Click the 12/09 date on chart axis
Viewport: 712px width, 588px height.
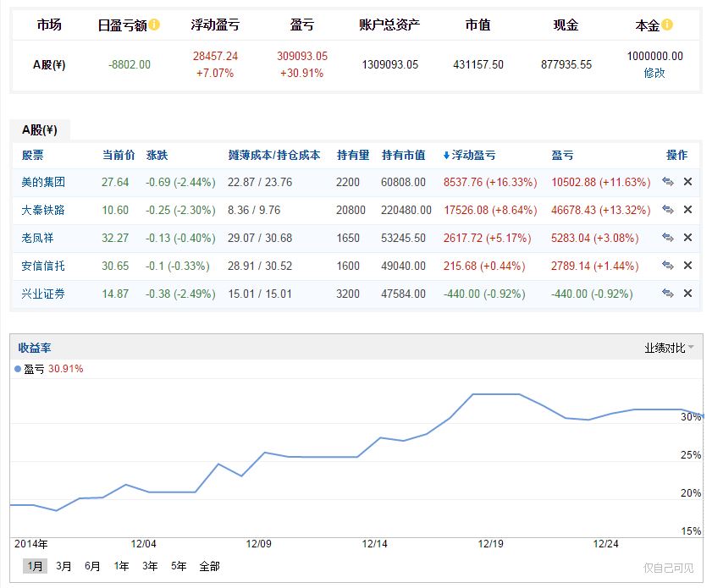259,543
